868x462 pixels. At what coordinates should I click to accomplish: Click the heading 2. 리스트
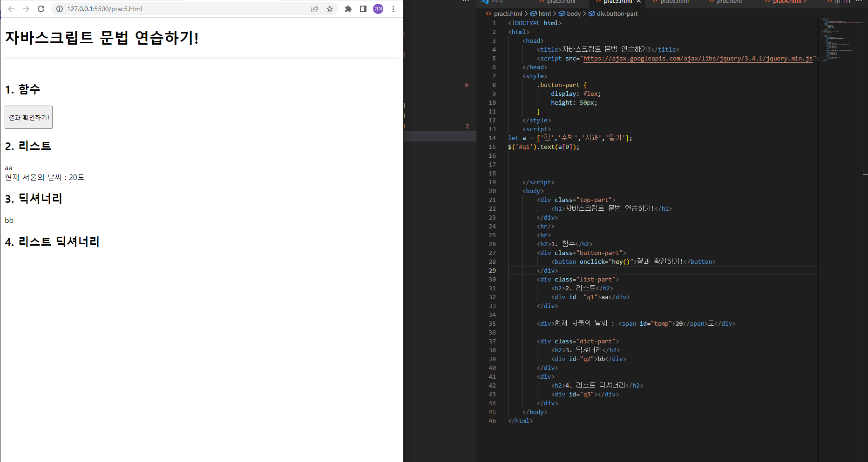pos(28,146)
